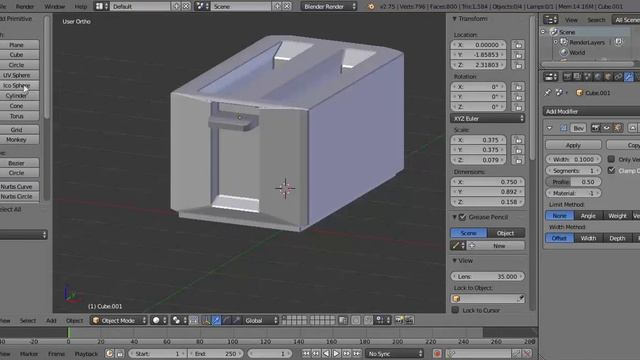
Task: Open the Object Mode dropdown
Action: pos(119,320)
